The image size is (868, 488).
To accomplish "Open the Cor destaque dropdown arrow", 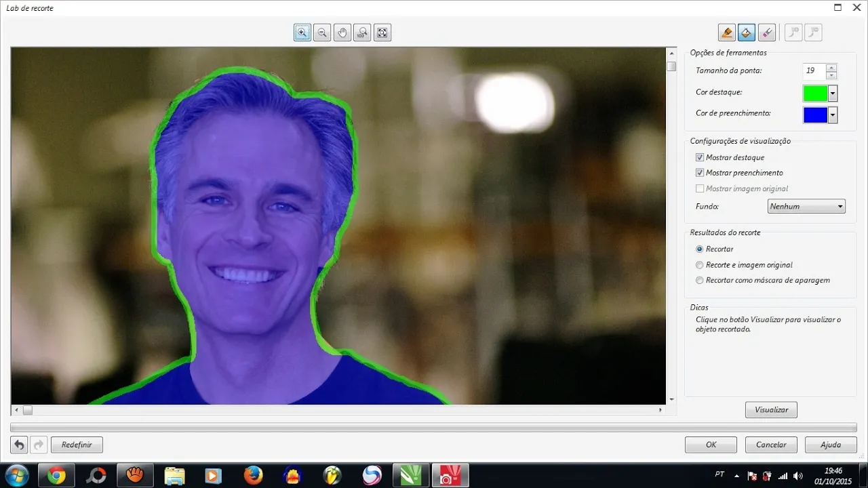I will [833, 94].
